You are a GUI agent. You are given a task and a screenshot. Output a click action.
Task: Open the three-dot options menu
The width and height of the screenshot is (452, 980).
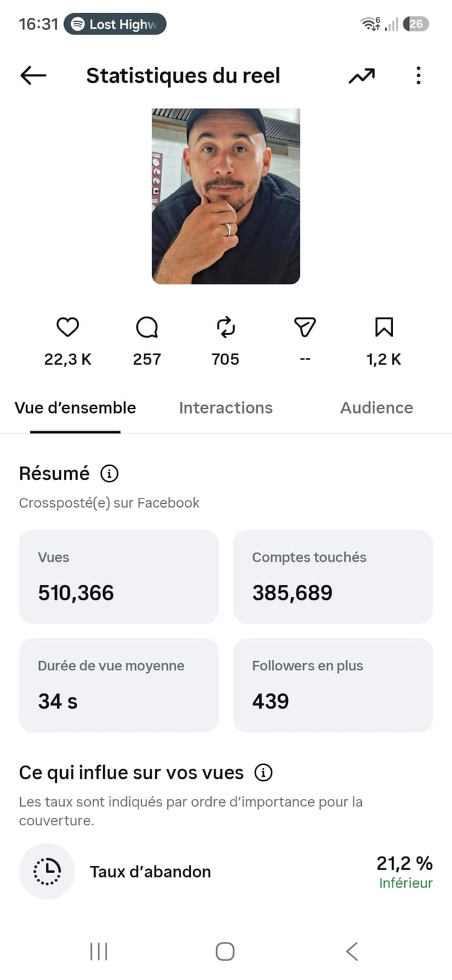[x=418, y=76]
